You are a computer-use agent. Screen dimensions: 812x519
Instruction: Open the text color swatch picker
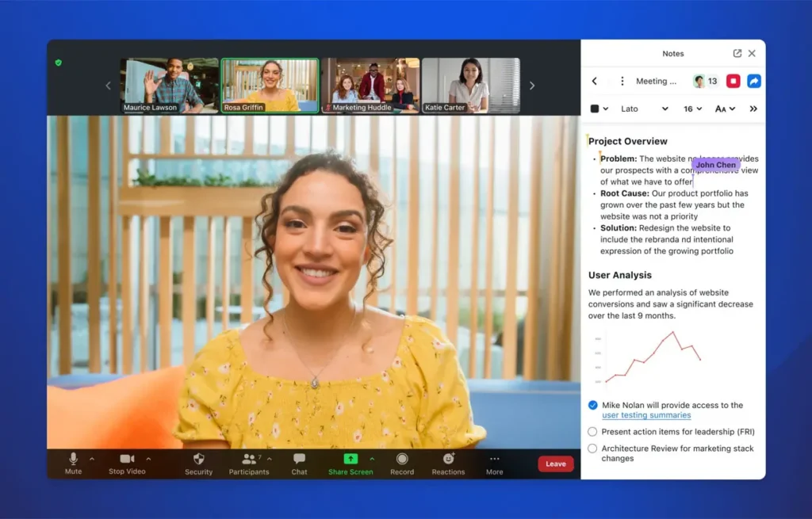(x=599, y=109)
